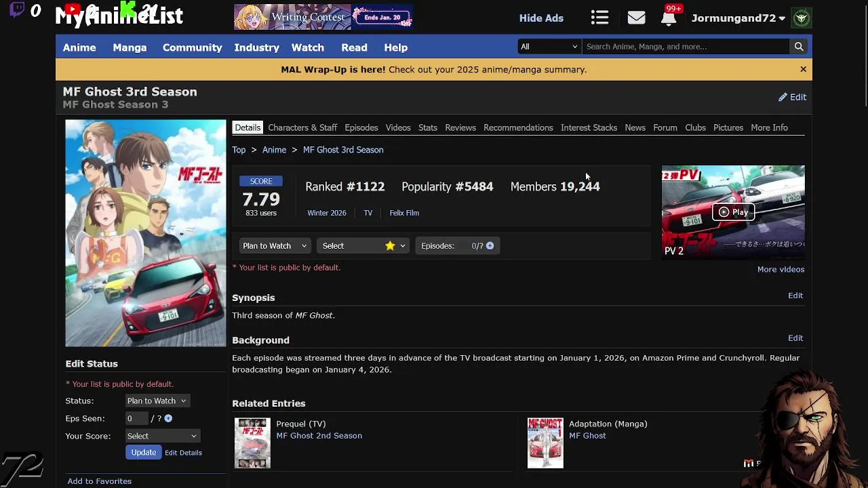The height and width of the screenshot is (488, 868).
Task: Click the Anime breadcrumb link
Action: 274,150
